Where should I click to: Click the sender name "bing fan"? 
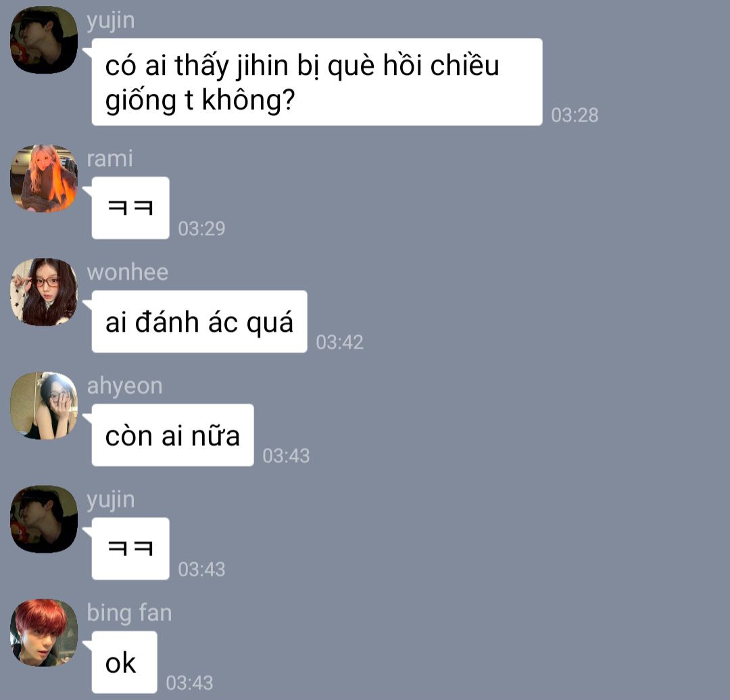click(x=129, y=612)
